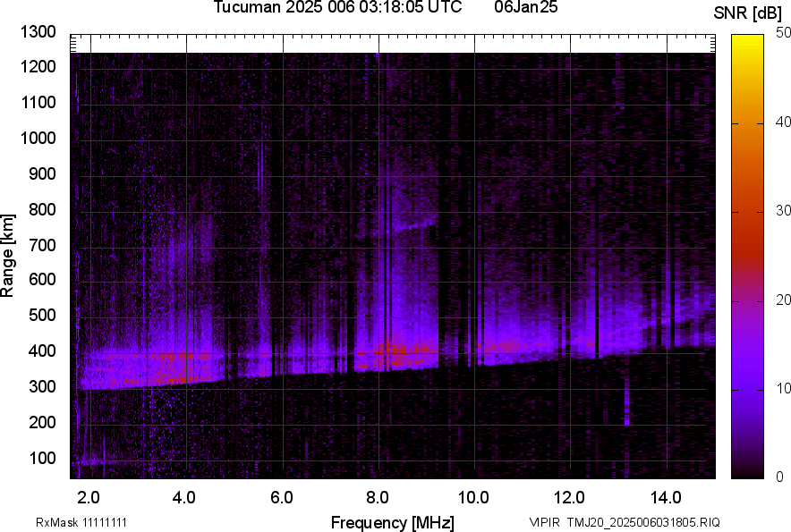Click the black bottom of the SNR colorbar
The image size is (791, 532).
pos(747,474)
